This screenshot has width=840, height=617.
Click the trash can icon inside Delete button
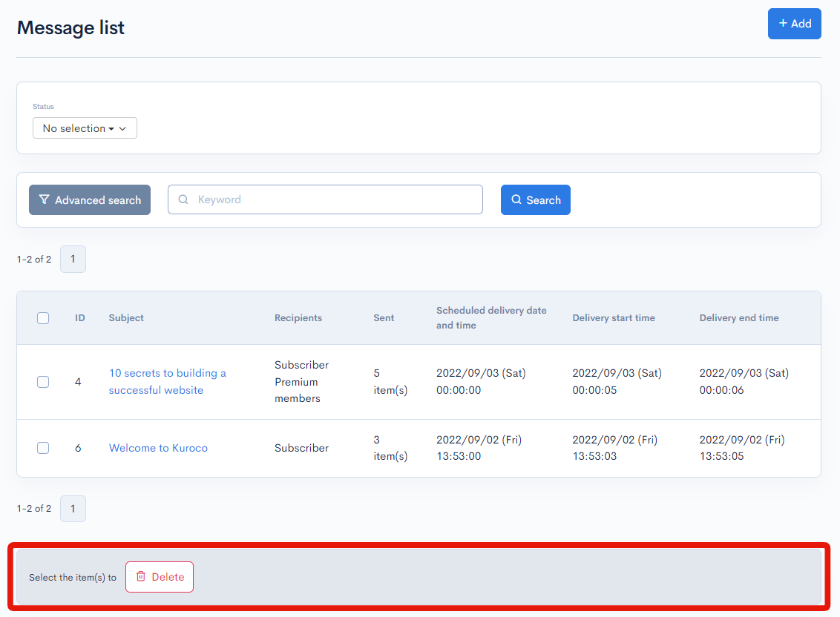141,575
